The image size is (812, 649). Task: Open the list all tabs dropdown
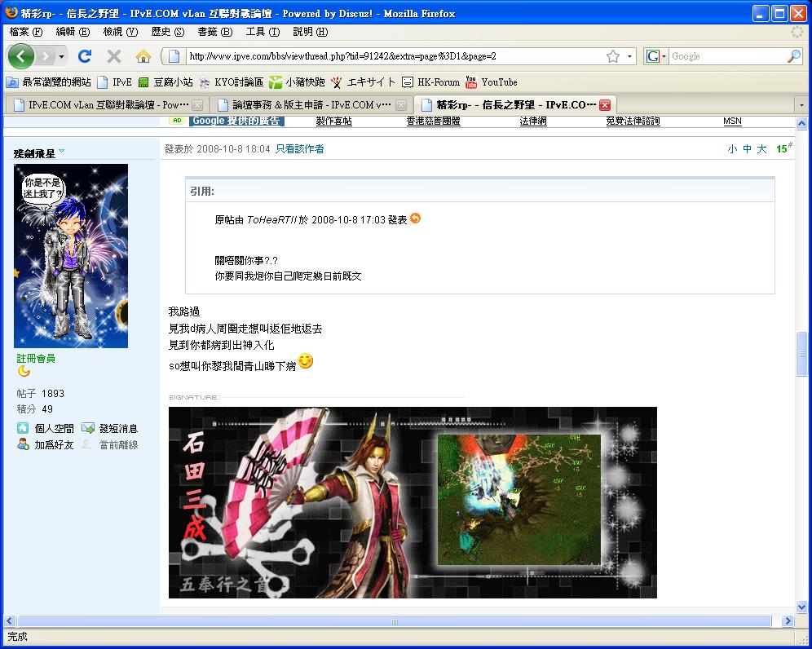pyautogui.click(x=801, y=105)
